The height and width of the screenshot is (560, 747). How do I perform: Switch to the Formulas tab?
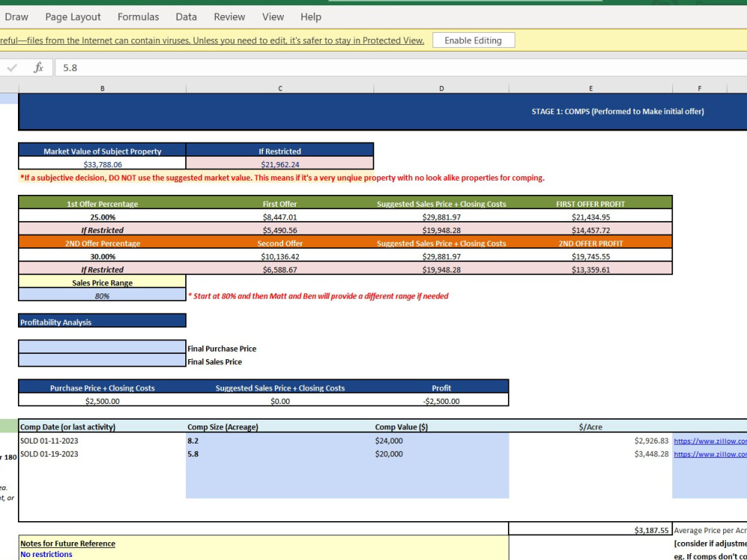tap(138, 16)
